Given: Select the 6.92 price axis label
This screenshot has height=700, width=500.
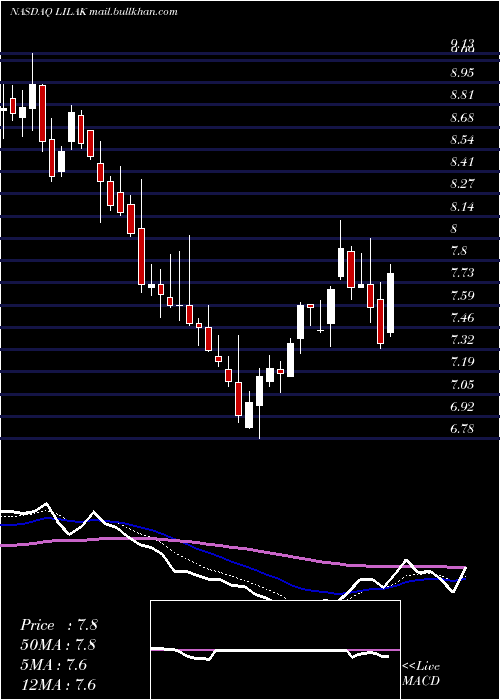Looking at the screenshot, I should 462,407.
